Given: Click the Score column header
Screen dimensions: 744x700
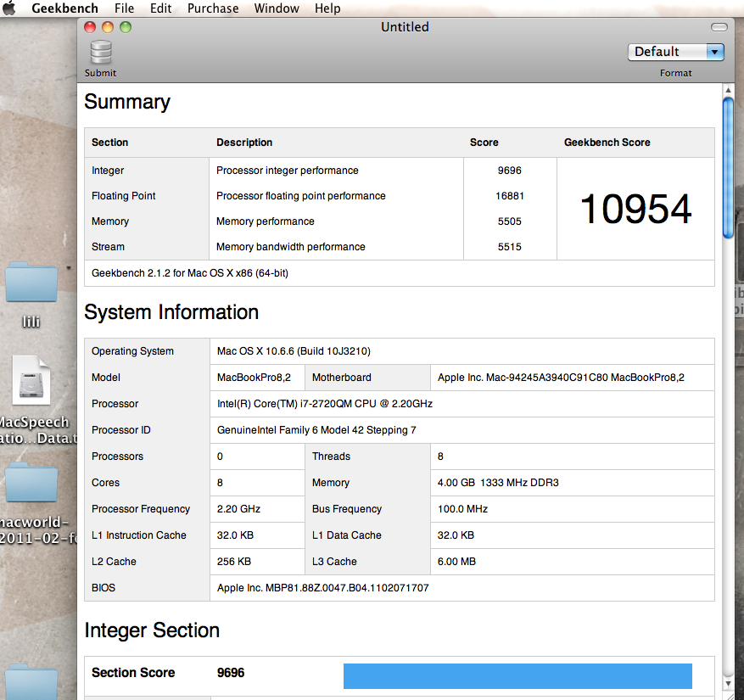Looking at the screenshot, I should click(484, 143).
